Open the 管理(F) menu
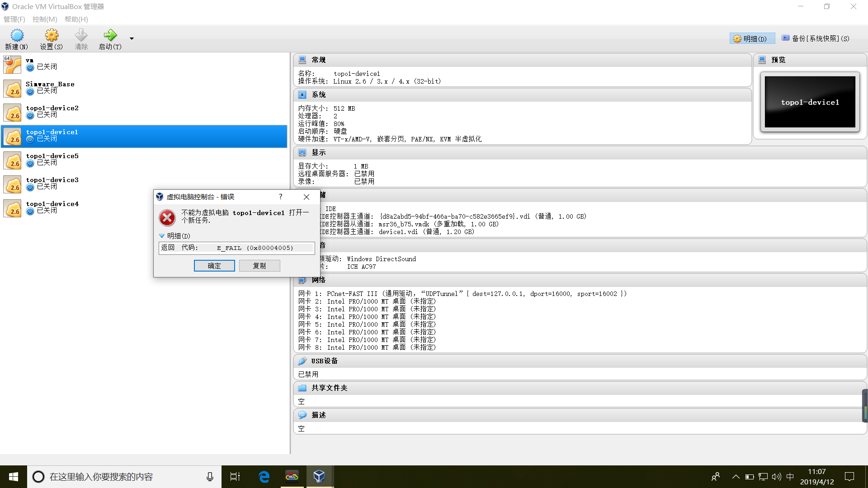868x488 pixels. click(x=14, y=19)
